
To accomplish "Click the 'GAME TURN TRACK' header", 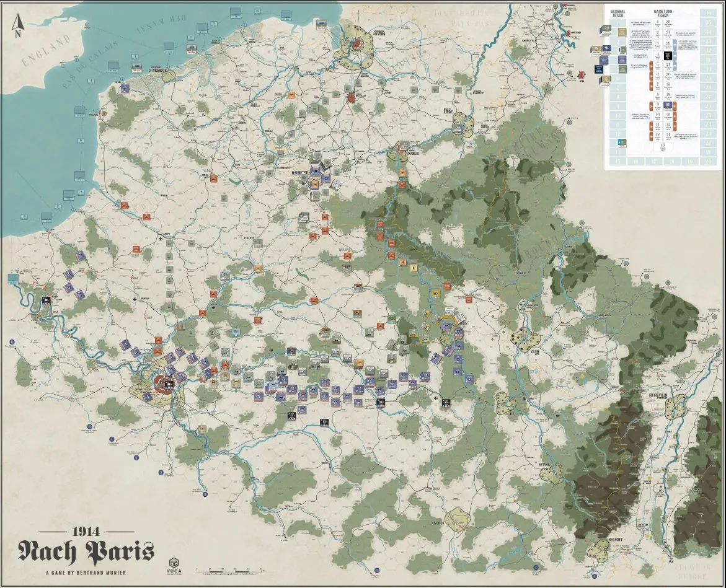I will [x=663, y=14].
